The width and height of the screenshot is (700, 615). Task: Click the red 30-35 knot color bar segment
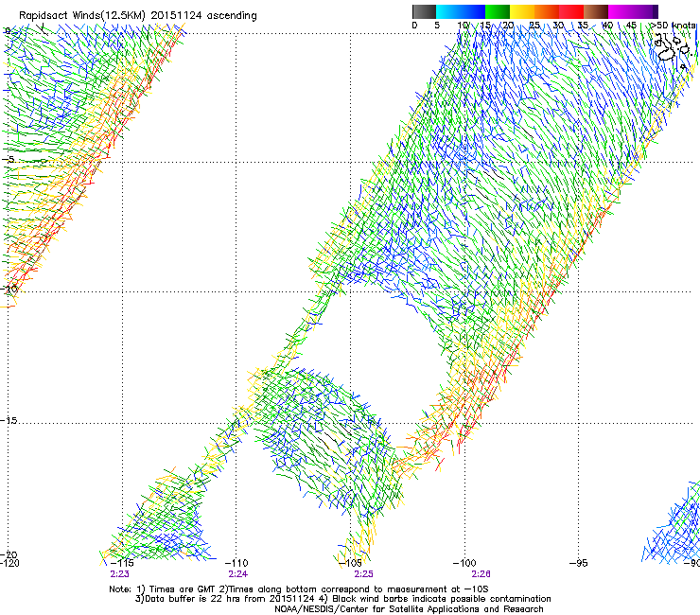click(x=571, y=11)
